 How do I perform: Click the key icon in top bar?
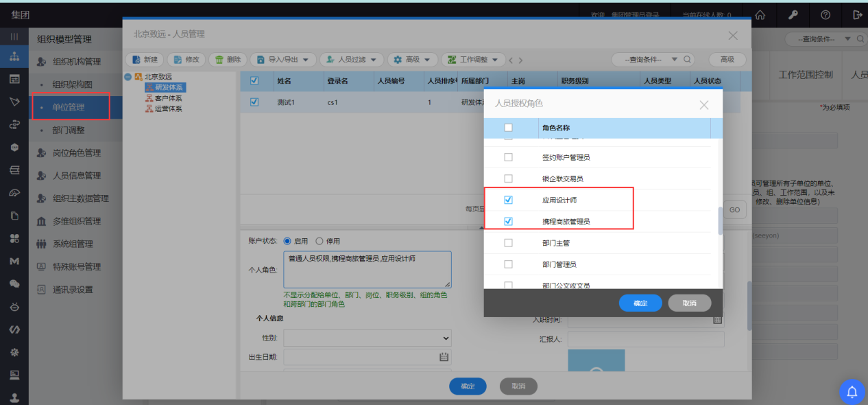[x=793, y=14]
